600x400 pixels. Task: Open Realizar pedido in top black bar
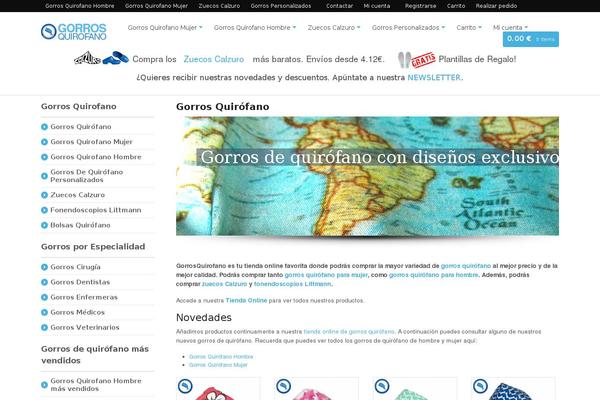496,6
